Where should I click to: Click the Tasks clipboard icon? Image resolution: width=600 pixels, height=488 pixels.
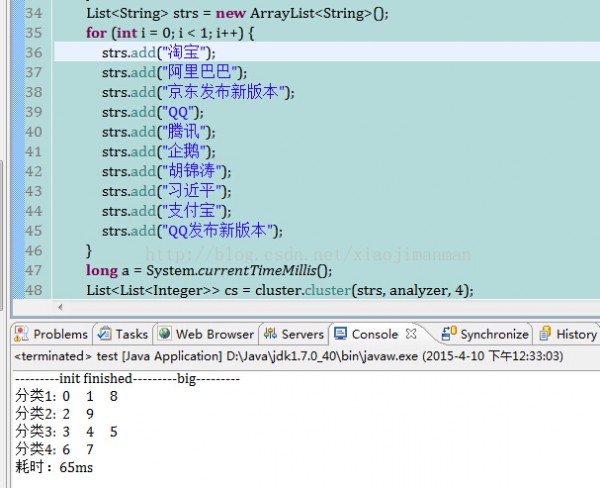coord(104,334)
